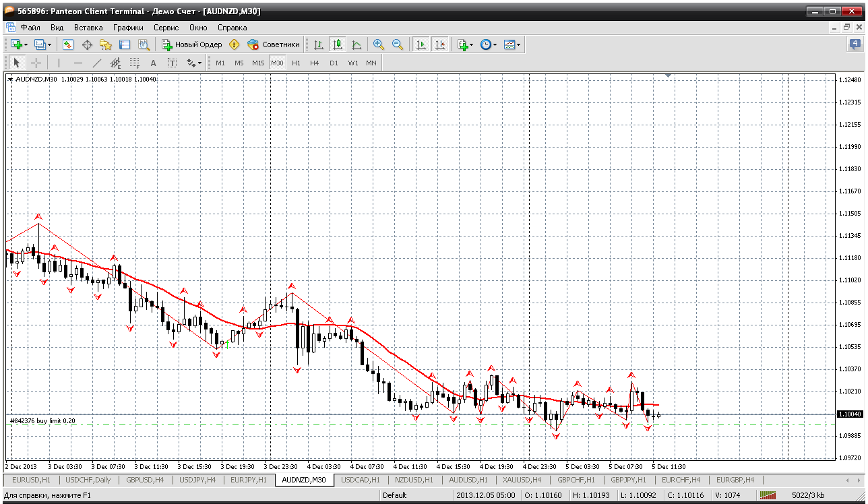Open the Сервис menu
Image resolution: width=868 pixels, height=504 pixels.
click(x=166, y=28)
